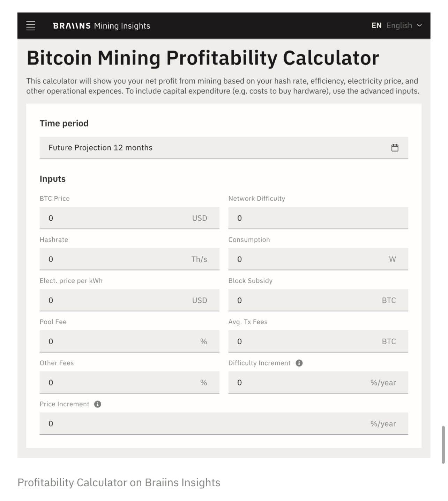This screenshot has height=501, width=448.
Task: Click the Braiins Mining Insights logo
Action: click(x=101, y=26)
